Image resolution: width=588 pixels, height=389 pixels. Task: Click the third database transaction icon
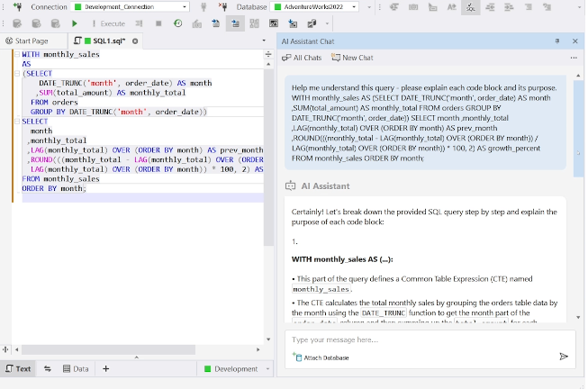click(55, 23)
